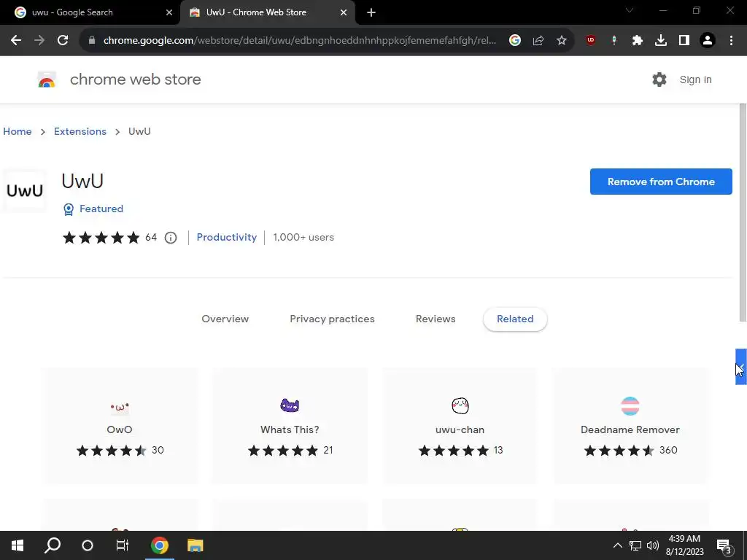Show hidden system tray icons
Screen dimensions: 747x560
(x=617, y=545)
